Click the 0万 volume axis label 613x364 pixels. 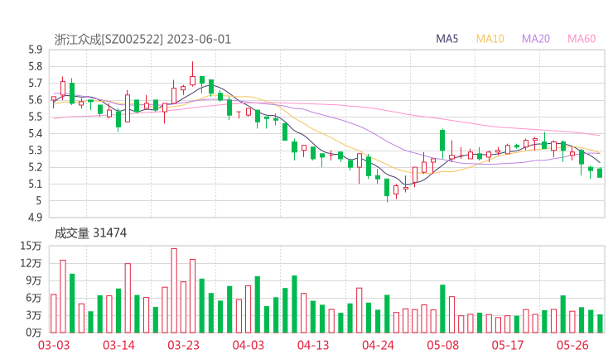(34, 333)
